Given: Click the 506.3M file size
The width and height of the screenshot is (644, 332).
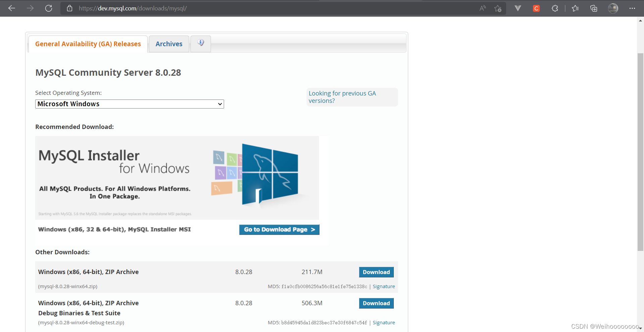Looking at the screenshot, I should click(x=312, y=303).
